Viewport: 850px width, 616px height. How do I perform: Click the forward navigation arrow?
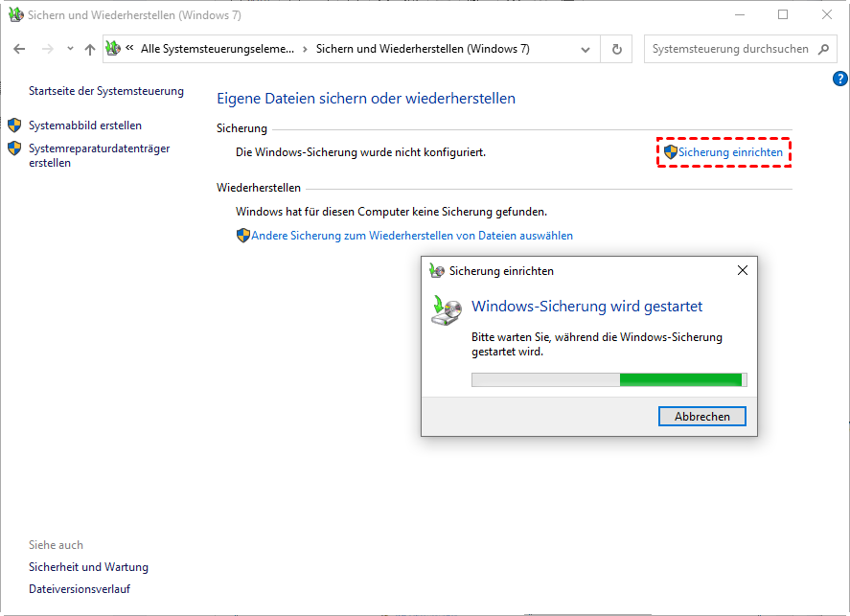tap(48, 49)
